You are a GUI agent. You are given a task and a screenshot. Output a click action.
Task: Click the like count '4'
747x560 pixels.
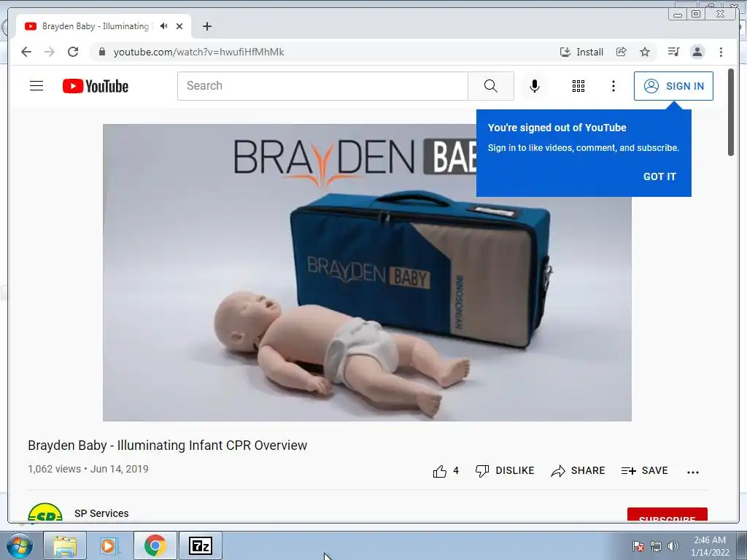coord(456,470)
